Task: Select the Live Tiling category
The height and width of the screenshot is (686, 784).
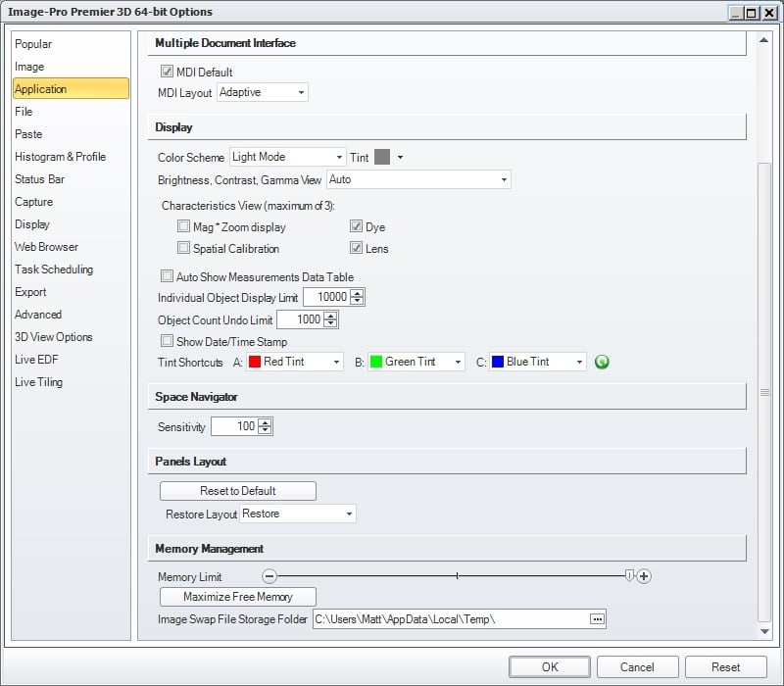Action: point(71,381)
